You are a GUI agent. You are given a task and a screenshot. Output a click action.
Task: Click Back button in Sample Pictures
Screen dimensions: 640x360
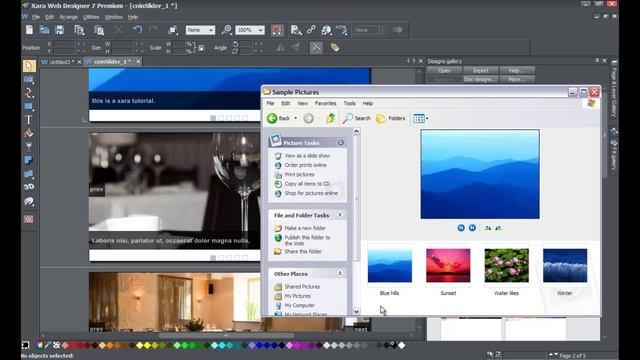click(x=278, y=118)
